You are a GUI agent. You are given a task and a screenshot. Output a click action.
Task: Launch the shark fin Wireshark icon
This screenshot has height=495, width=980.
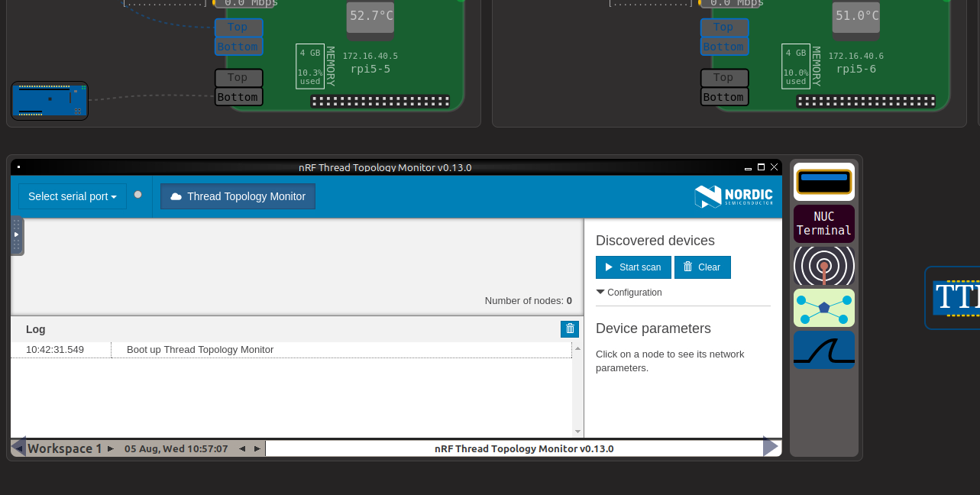[823, 350]
